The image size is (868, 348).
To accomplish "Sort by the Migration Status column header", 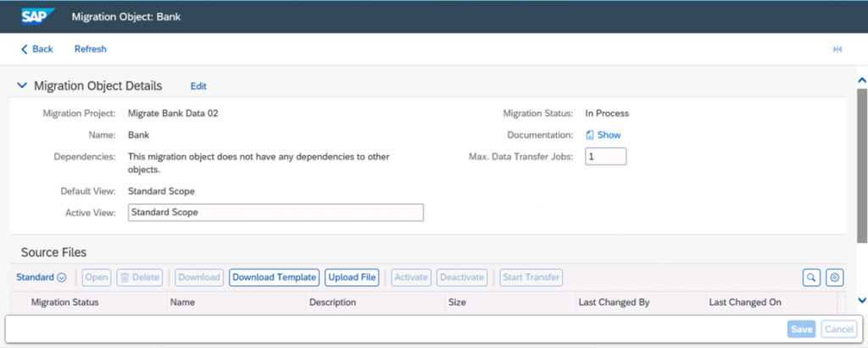I will (97, 302).
